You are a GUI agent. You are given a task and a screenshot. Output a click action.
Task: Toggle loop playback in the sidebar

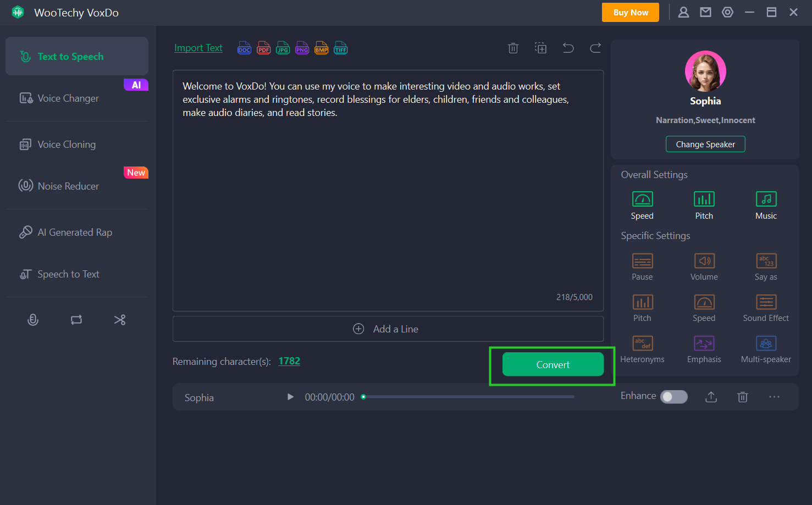76,319
